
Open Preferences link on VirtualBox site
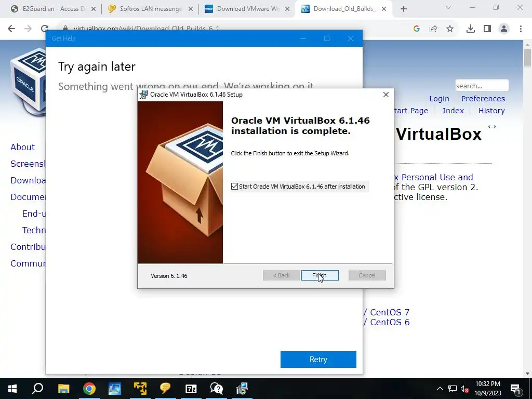(483, 99)
